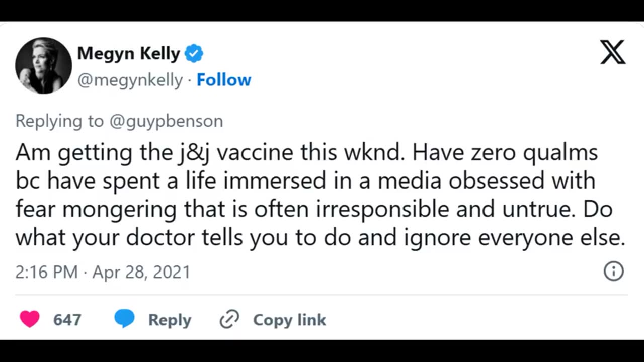644x362 pixels.
Task: Click the X logo in the tweet corner
Action: 612,52
